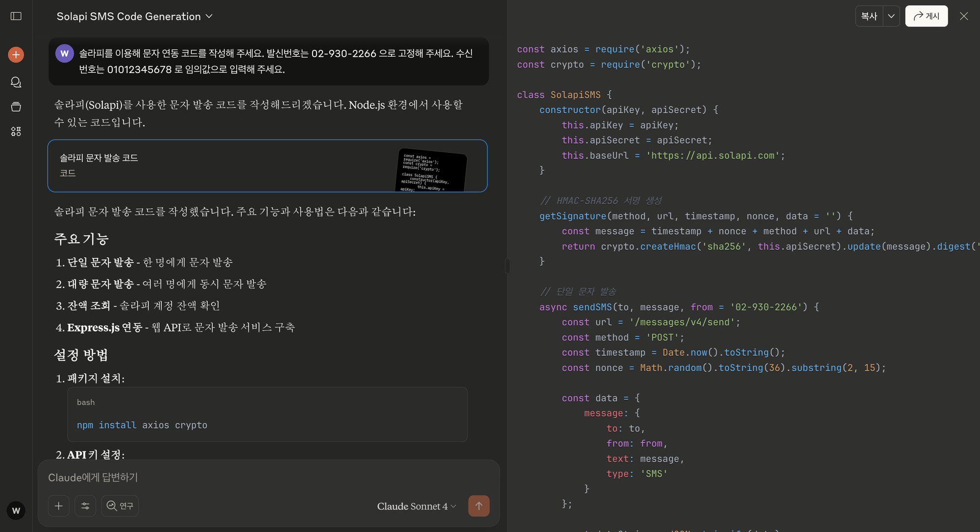Click the '단일 문자 발송' list item
Image resolution: width=980 pixels, height=532 pixels.
pos(149,263)
